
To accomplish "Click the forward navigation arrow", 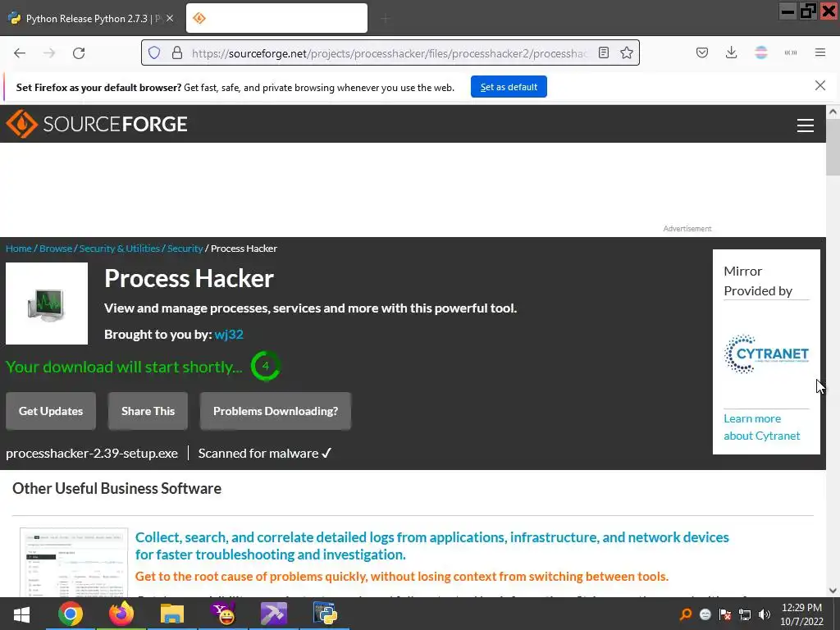I will click(49, 53).
